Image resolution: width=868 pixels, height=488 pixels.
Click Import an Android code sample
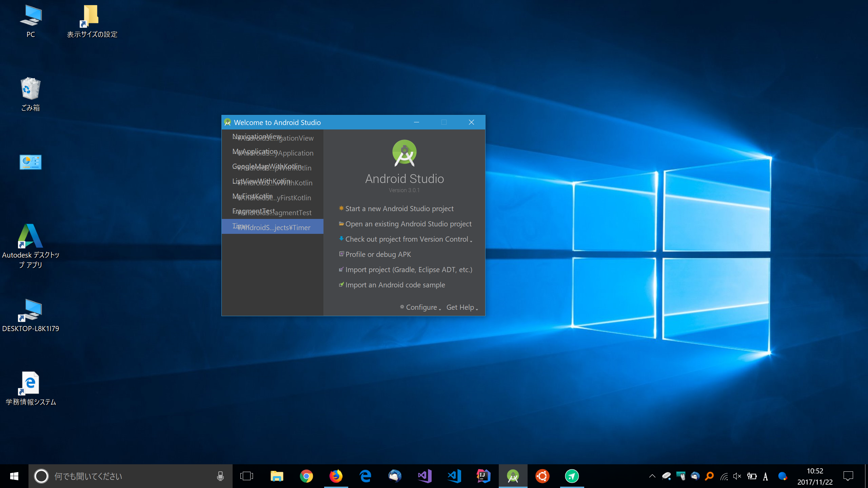(x=395, y=285)
